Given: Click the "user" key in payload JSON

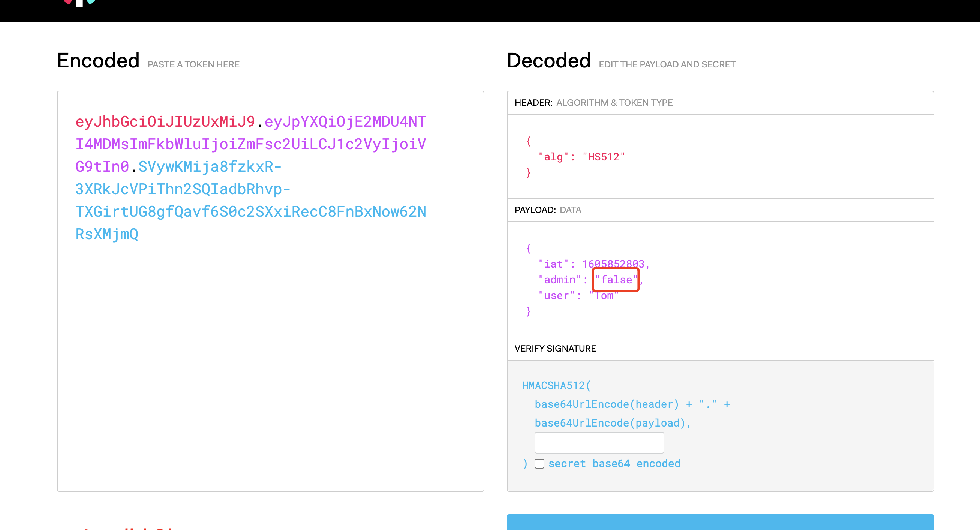Looking at the screenshot, I should [x=556, y=296].
